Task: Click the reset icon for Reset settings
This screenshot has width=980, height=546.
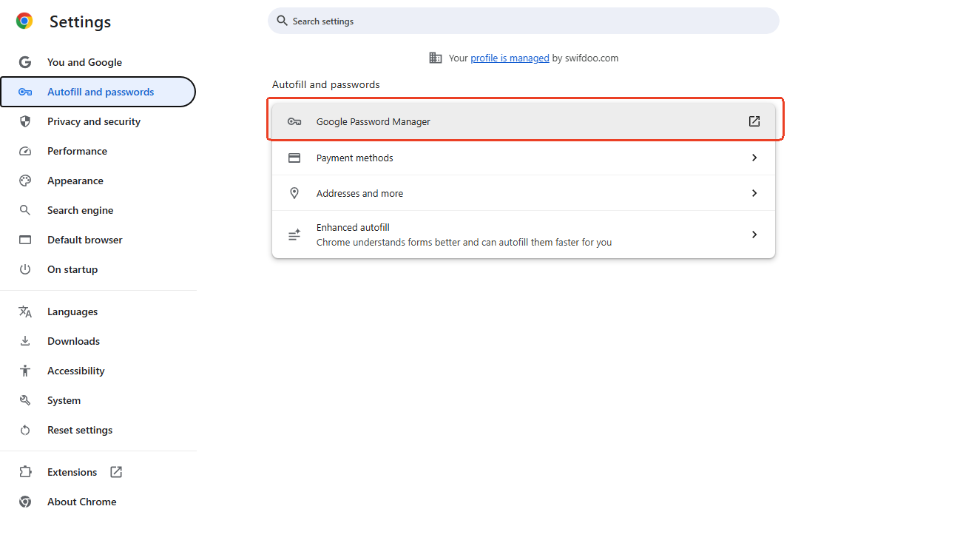Action: coord(25,430)
